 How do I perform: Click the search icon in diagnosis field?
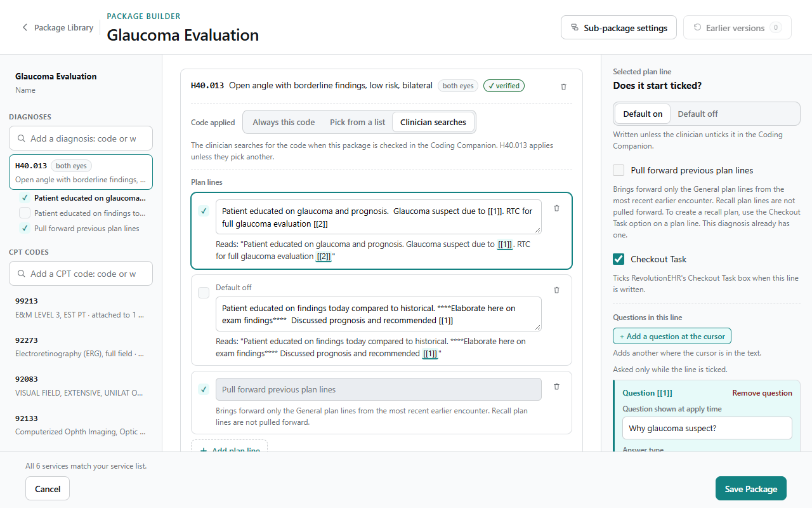point(22,138)
